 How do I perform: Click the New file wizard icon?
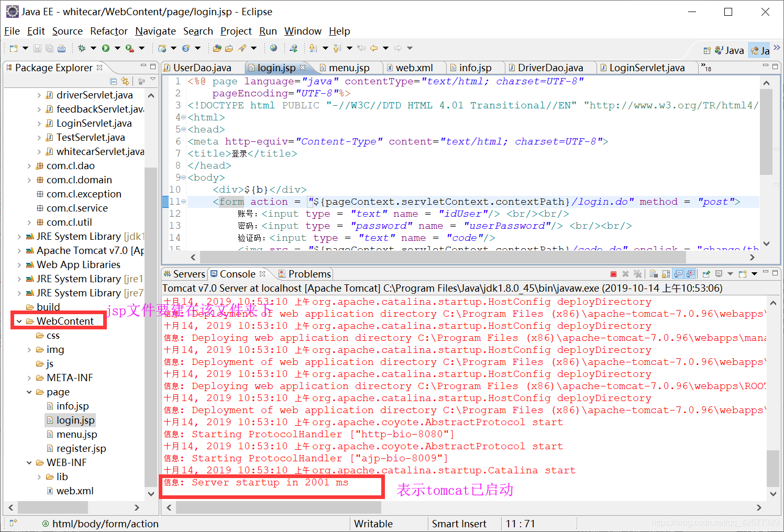[x=14, y=48]
